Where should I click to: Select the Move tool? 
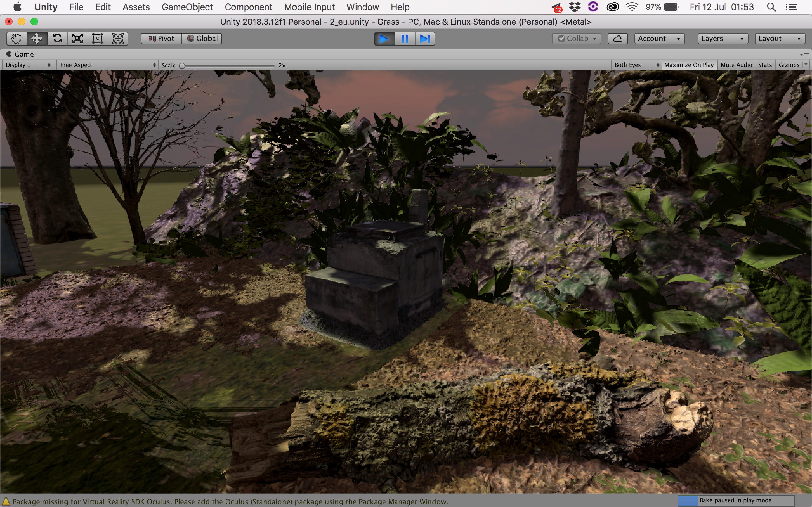pyautogui.click(x=36, y=39)
